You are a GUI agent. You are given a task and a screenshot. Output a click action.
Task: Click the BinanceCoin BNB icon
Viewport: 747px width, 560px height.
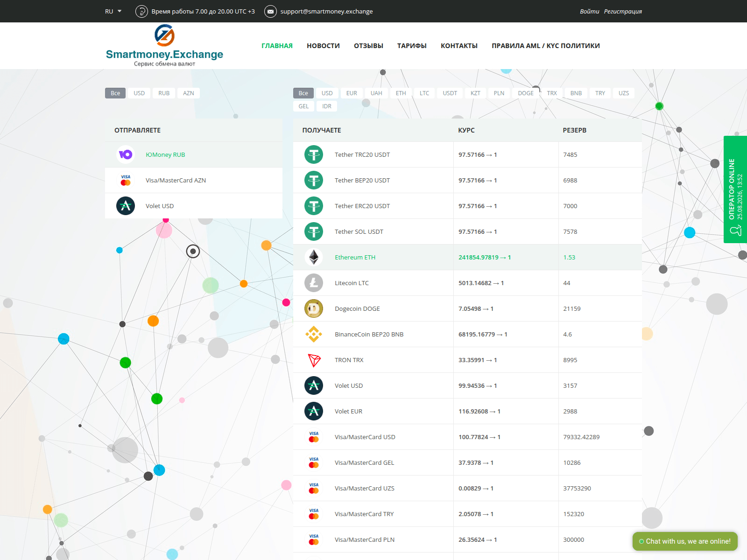(314, 334)
